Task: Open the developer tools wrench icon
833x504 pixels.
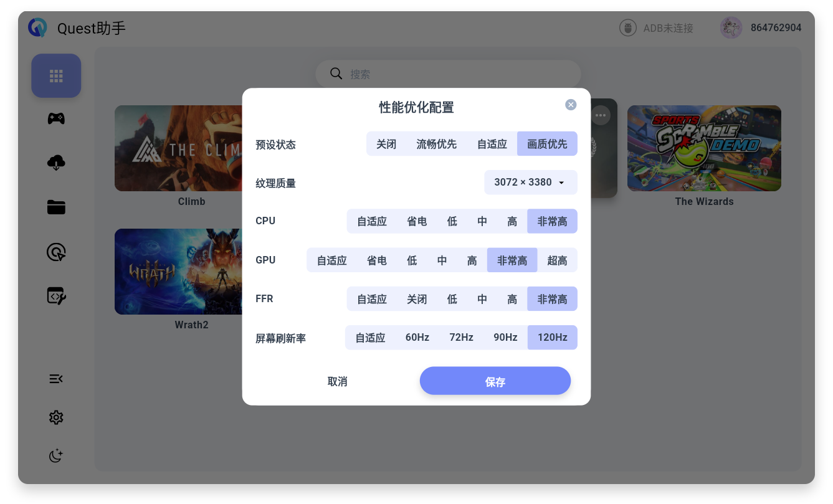Action: [56, 296]
